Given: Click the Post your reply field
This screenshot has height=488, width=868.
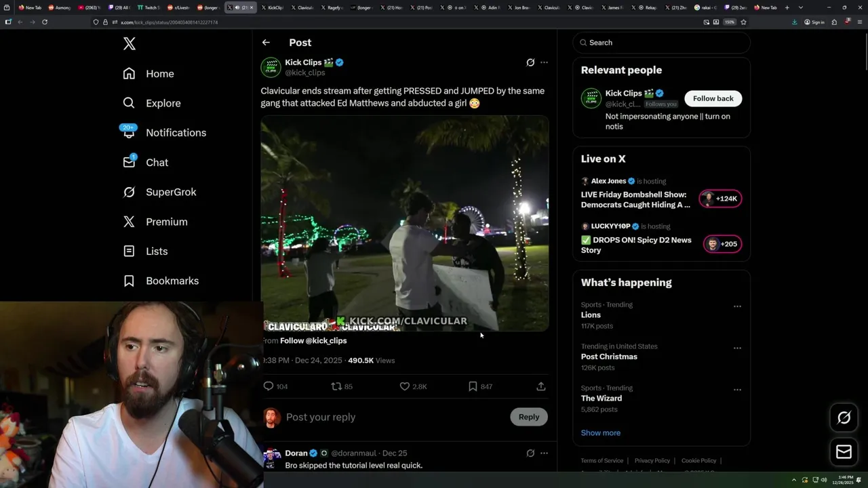Looking at the screenshot, I should (x=393, y=417).
